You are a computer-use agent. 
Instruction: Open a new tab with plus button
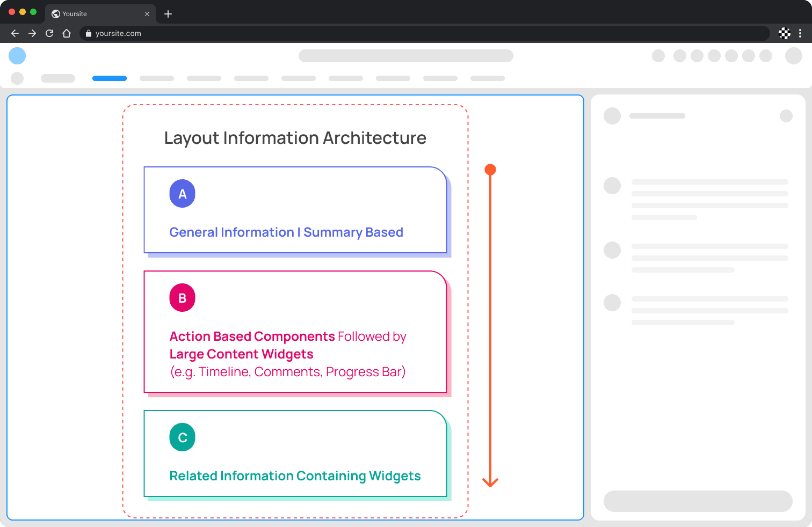[x=168, y=14]
